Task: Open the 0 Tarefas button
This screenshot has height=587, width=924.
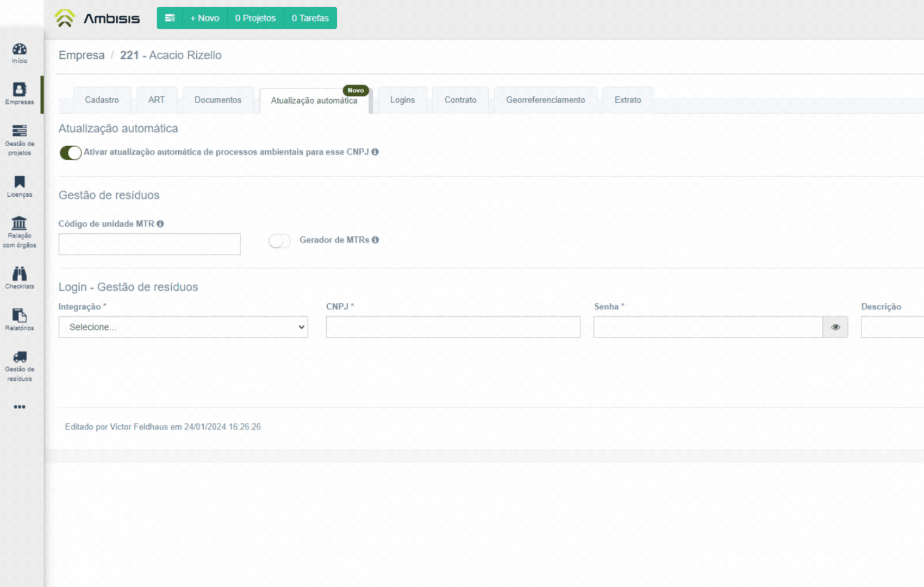Action: [x=310, y=18]
